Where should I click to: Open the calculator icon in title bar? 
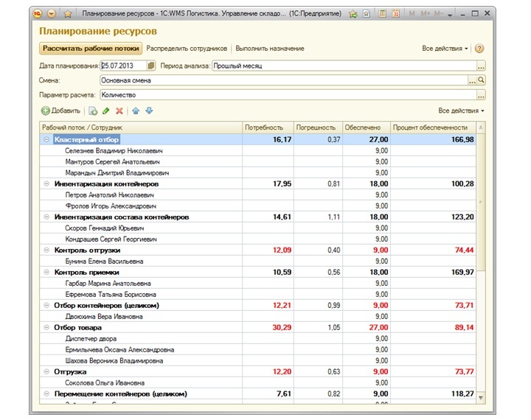[382, 13]
